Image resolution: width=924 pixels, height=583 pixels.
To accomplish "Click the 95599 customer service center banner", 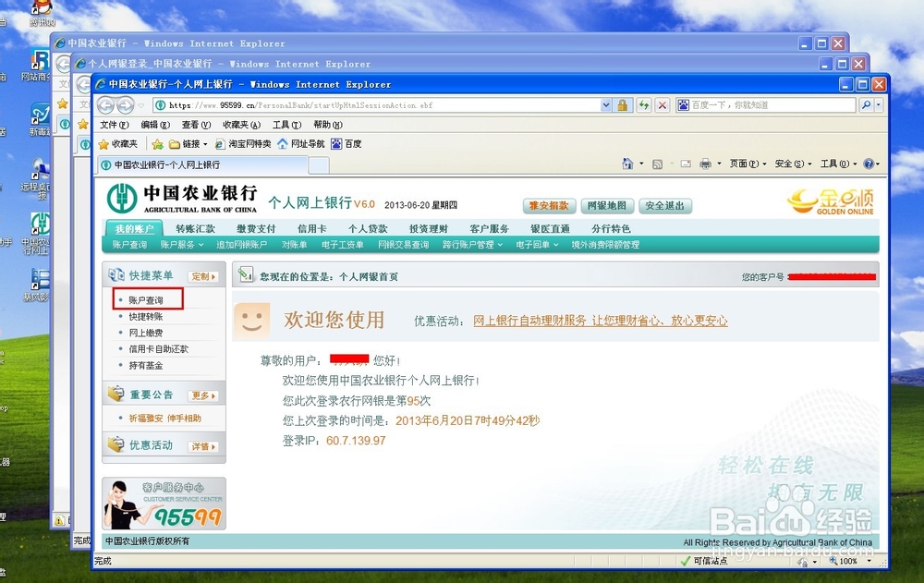I will point(164,504).
